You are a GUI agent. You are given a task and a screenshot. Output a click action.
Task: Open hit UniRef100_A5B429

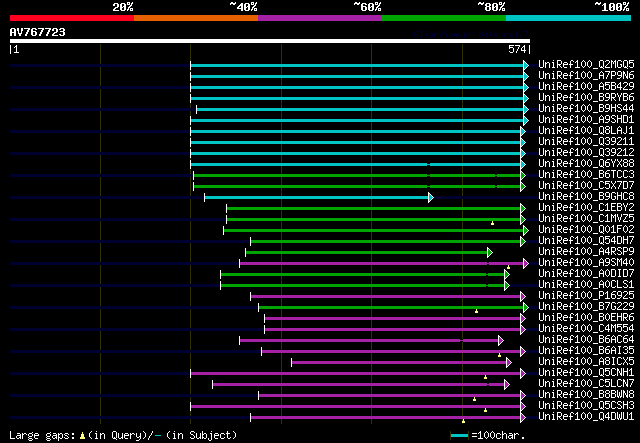[x=586, y=87]
